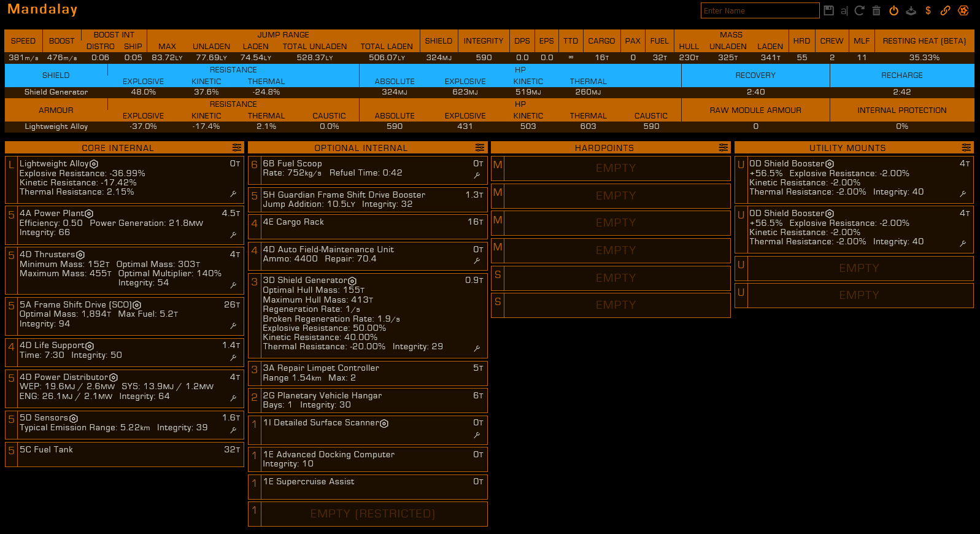This screenshot has width=980, height=534.
Task: Click the wrench icon on Auto Field-Maintenance Unit
Action: point(477,261)
